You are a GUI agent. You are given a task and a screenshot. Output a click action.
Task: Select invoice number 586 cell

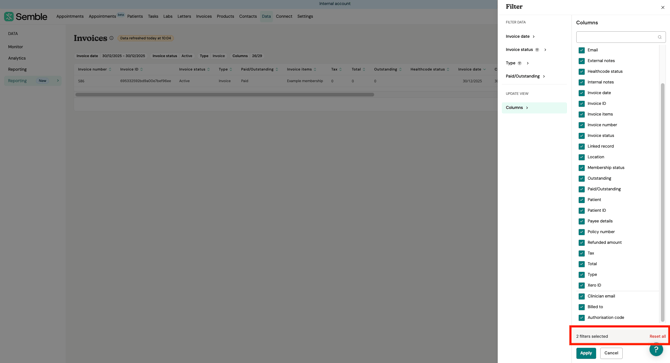pos(81,81)
